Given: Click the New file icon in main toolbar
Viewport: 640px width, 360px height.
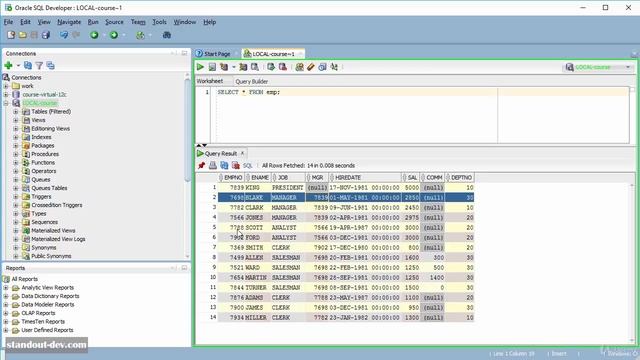Looking at the screenshot, I should click(x=11, y=35).
